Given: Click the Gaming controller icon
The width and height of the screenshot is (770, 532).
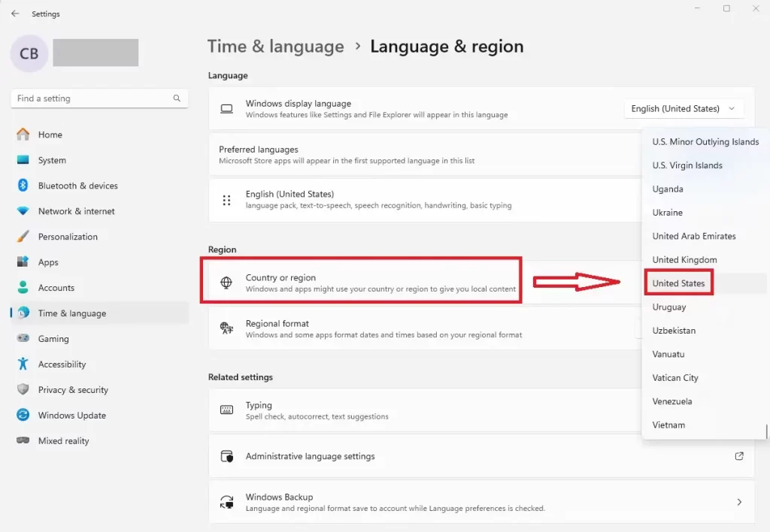Looking at the screenshot, I should point(23,338).
